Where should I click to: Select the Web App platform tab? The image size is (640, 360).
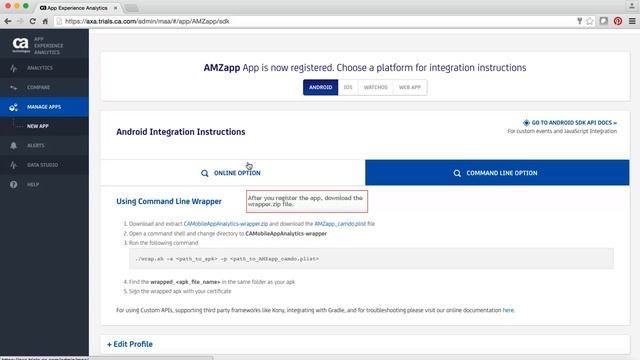click(410, 87)
